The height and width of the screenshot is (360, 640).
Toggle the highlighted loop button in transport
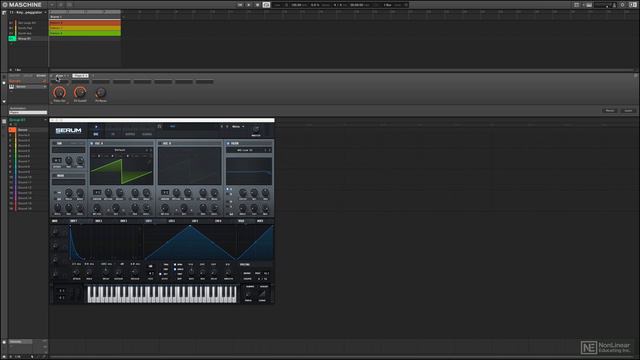tap(266, 5)
